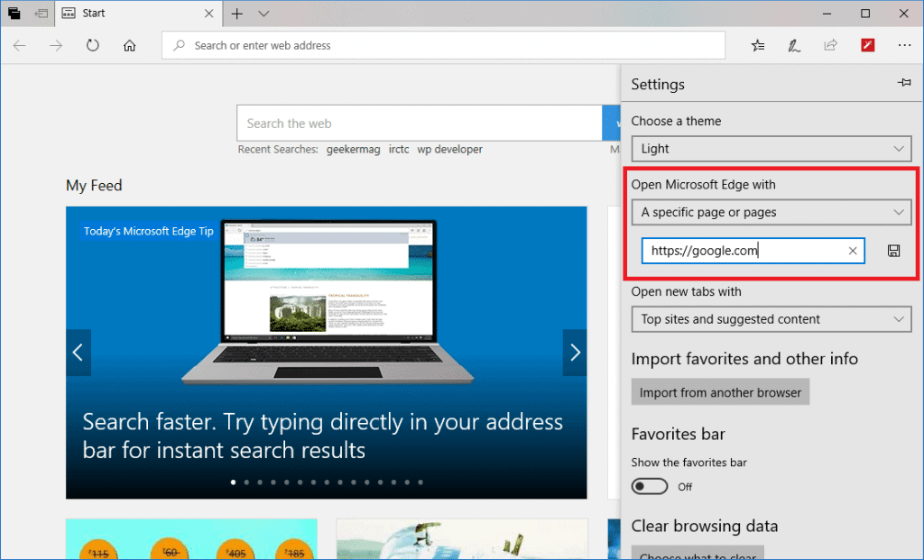The image size is (924, 560).
Task: Click the Search or enter web address bar
Action: pos(443,45)
